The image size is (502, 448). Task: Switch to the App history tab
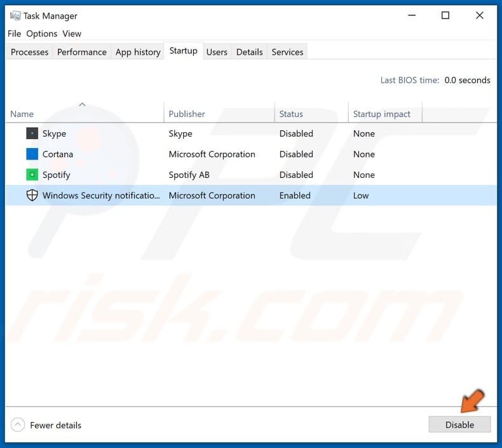coord(138,52)
